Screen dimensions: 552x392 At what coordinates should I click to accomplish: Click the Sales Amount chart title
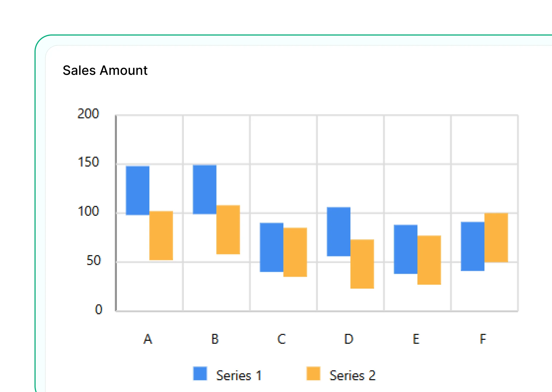pos(105,70)
